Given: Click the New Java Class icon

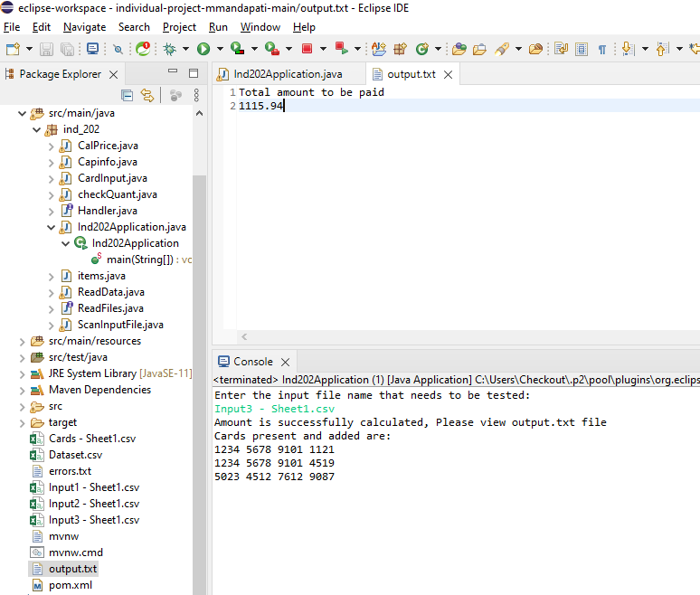Looking at the screenshot, I should coord(421,49).
